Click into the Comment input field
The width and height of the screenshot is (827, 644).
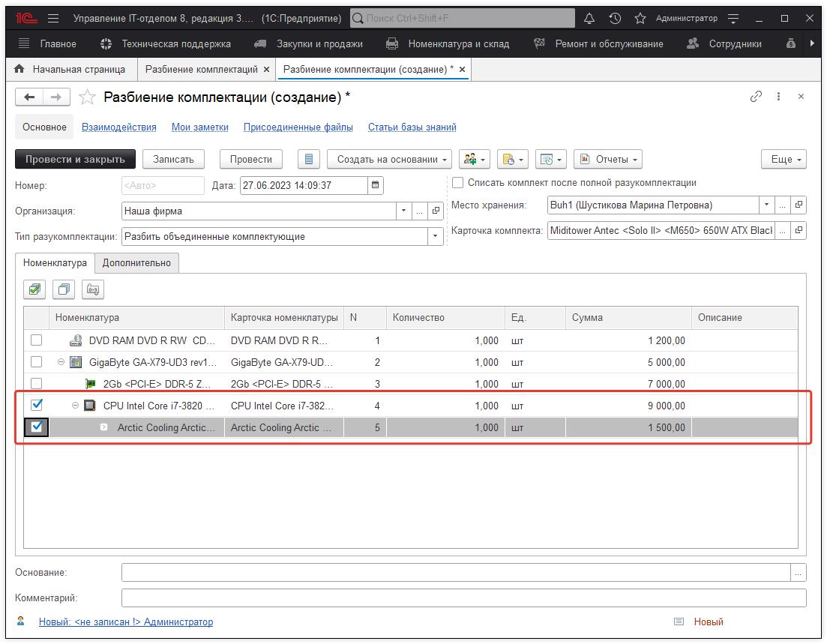click(463, 598)
